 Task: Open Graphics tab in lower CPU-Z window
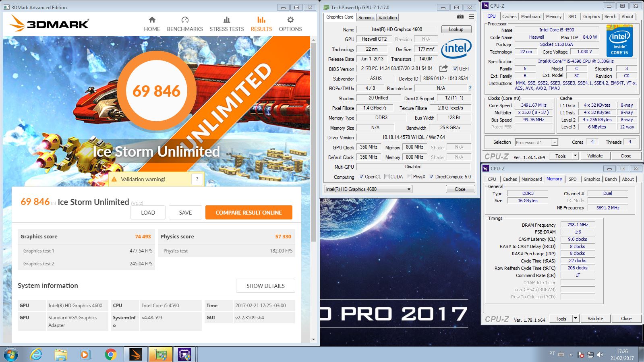[592, 179]
